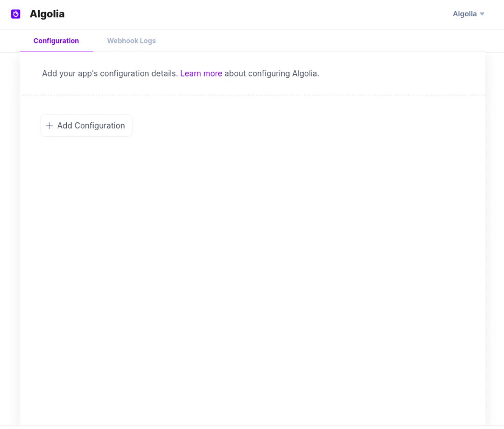504x429 pixels.
Task: Click the purple Algolia app logo icon
Action: pos(15,14)
